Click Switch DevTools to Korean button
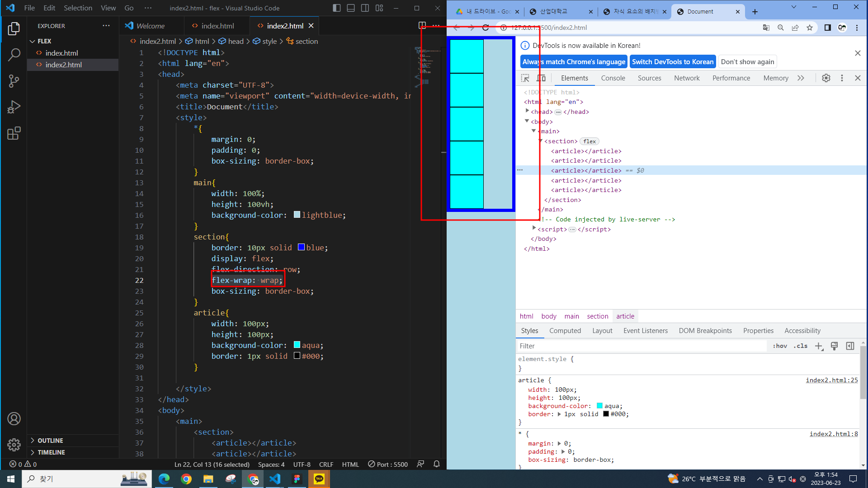The width and height of the screenshot is (868, 488). [x=672, y=62]
